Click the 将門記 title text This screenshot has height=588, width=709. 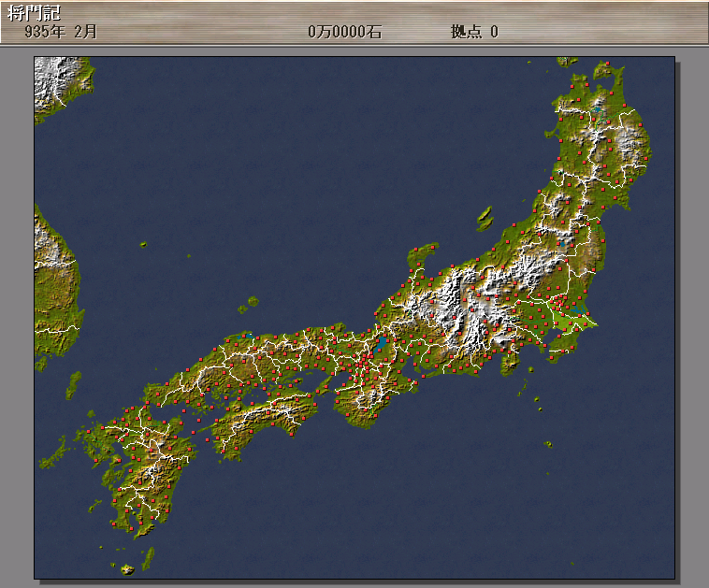click(34, 13)
